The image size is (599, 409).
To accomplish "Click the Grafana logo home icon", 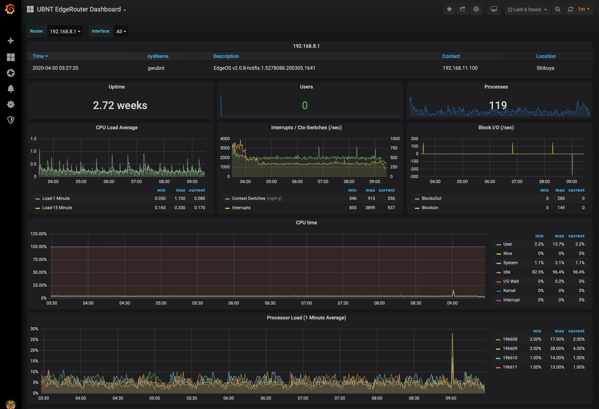I will pos(10,9).
